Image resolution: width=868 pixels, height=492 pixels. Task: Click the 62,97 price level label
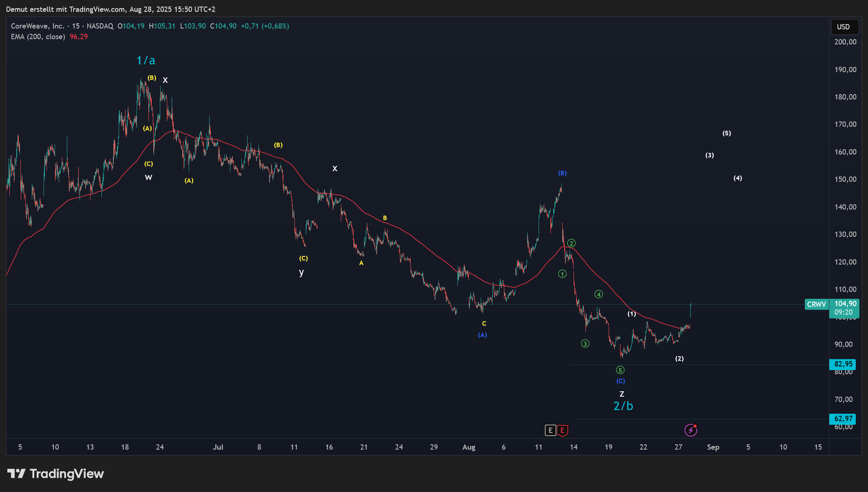(843, 419)
